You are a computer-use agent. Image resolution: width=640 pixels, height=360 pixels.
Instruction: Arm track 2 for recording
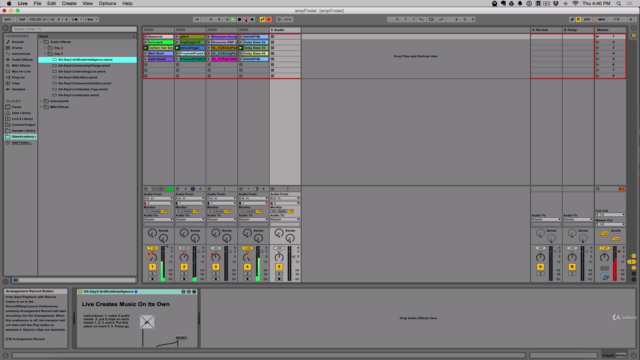coord(184,279)
